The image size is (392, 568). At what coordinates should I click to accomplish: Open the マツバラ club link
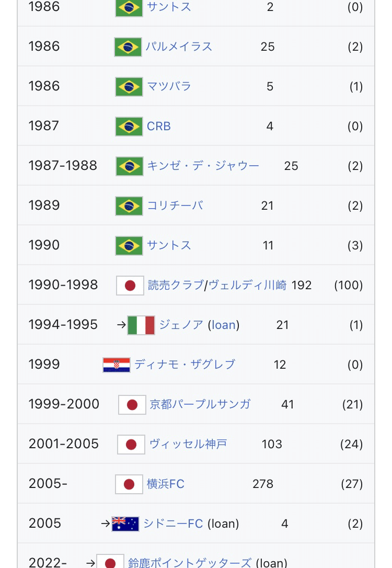click(169, 86)
